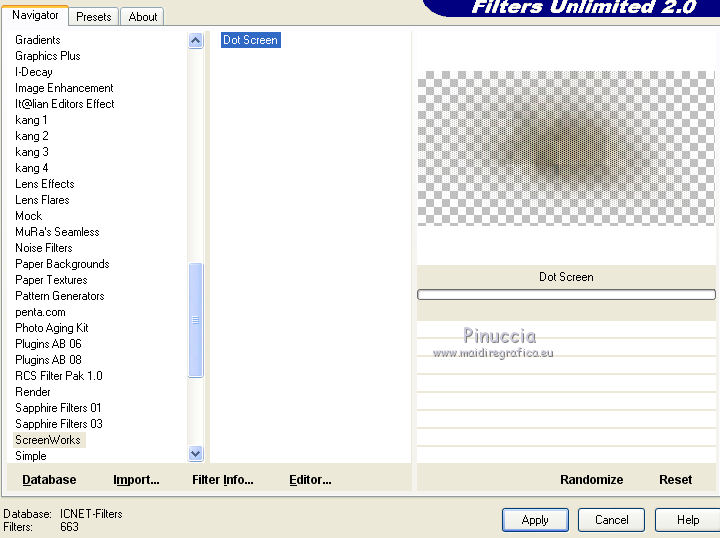Open Filter Info... dialog

coord(223,480)
